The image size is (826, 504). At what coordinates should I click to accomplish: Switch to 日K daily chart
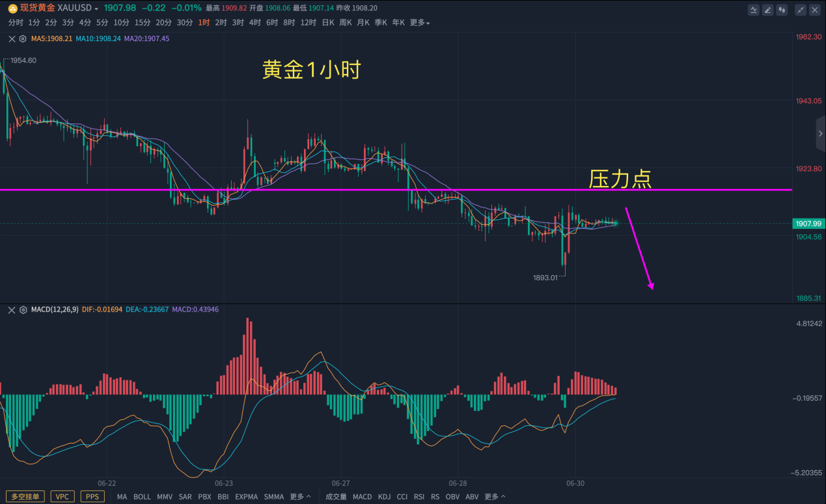point(328,23)
